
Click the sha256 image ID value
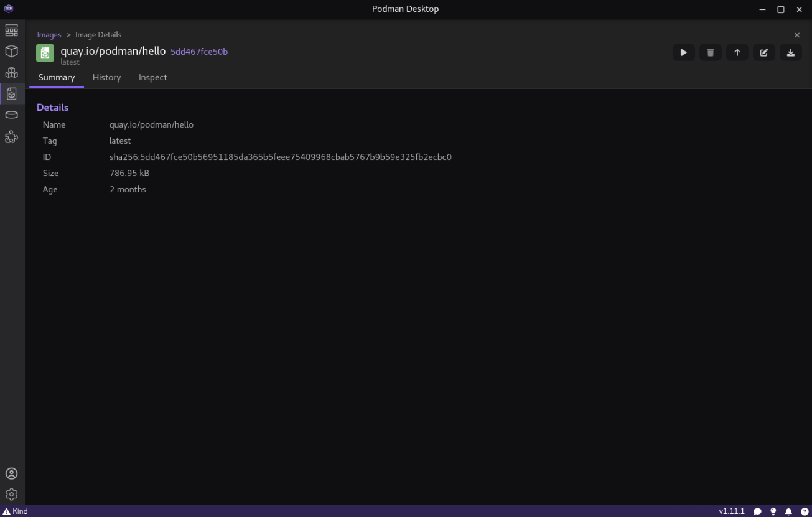pos(281,157)
